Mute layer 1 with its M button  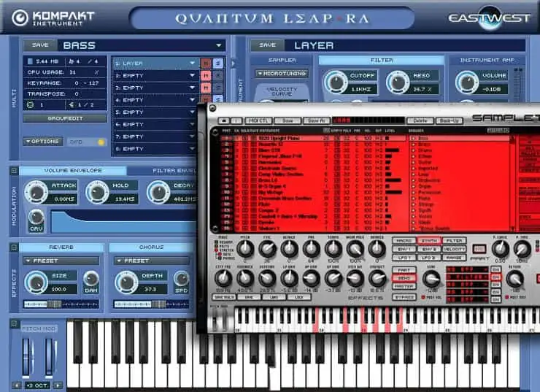(206, 64)
